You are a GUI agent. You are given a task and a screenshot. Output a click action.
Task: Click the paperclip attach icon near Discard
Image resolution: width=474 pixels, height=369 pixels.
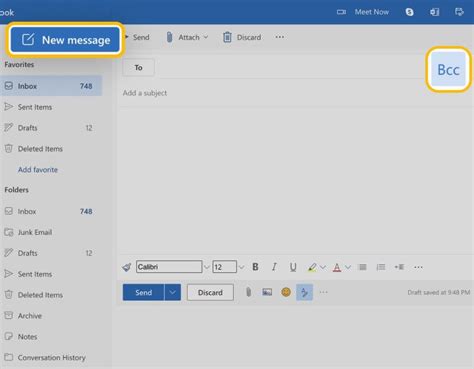pyautogui.click(x=248, y=292)
